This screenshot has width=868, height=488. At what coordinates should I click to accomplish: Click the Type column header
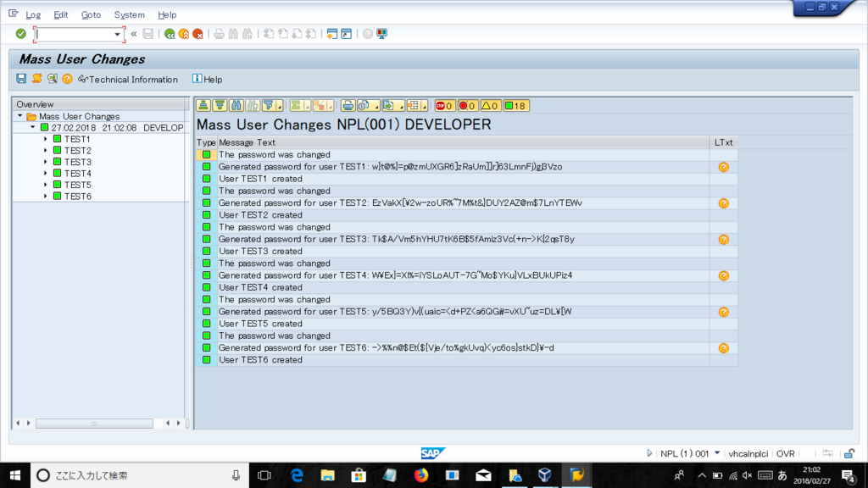[206, 142]
